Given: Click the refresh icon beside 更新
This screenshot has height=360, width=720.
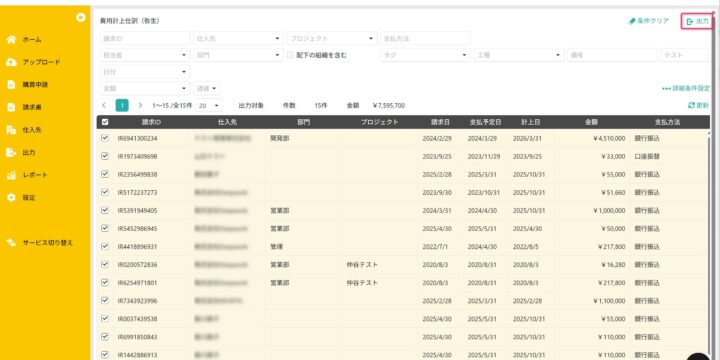Looking at the screenshot, I should (x=691, y=105).
